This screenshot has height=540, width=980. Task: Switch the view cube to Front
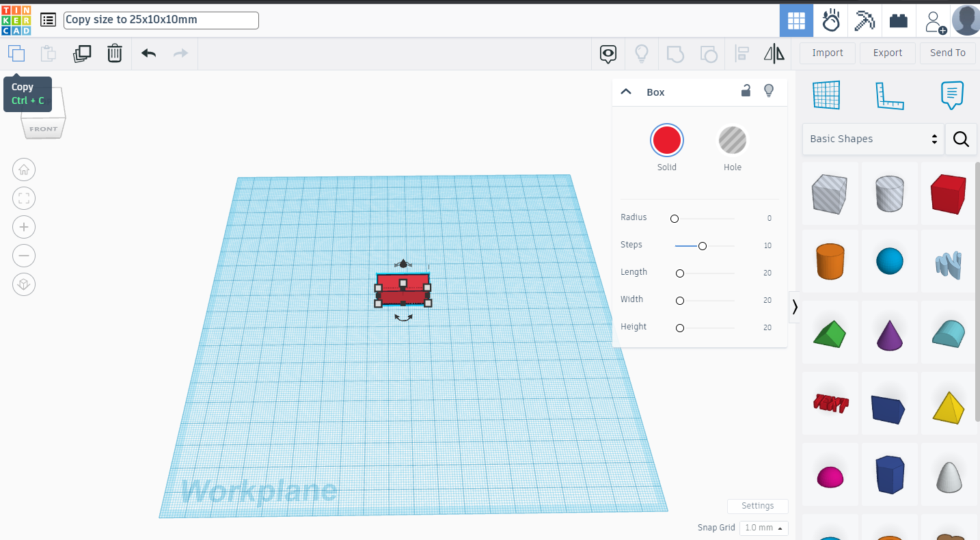point(42,129)
